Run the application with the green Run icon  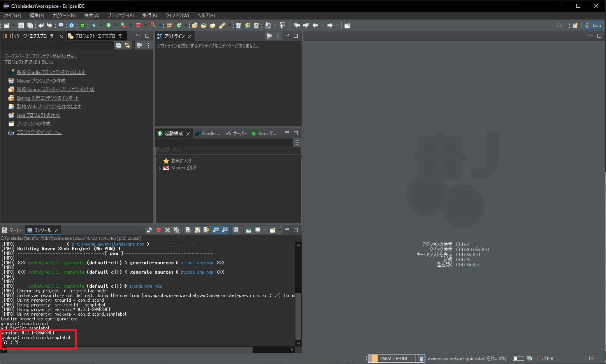click(x=109, y=25)
